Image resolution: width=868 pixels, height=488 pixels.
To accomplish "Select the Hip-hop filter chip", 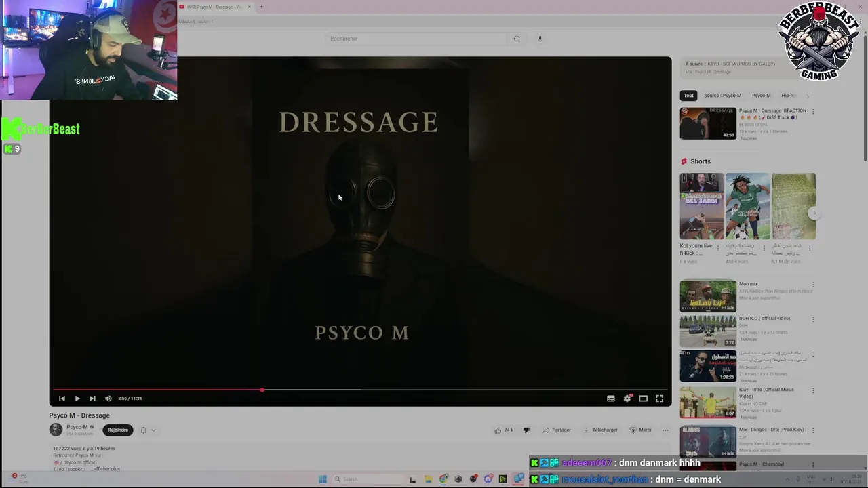I will pos(788,96).
